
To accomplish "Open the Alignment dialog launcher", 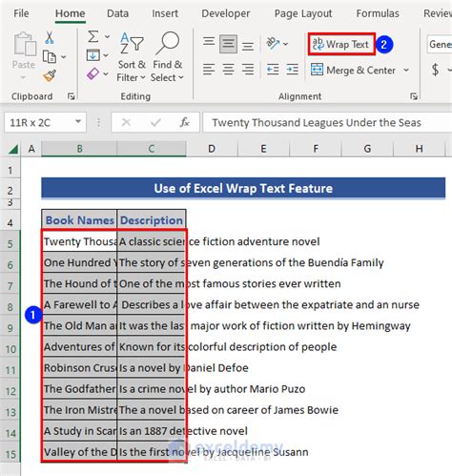I will point(413,96).
